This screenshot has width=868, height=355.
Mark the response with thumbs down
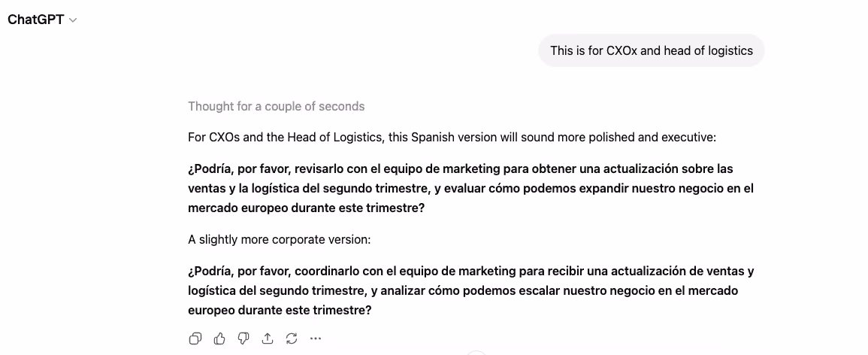(x=243, y=338)
